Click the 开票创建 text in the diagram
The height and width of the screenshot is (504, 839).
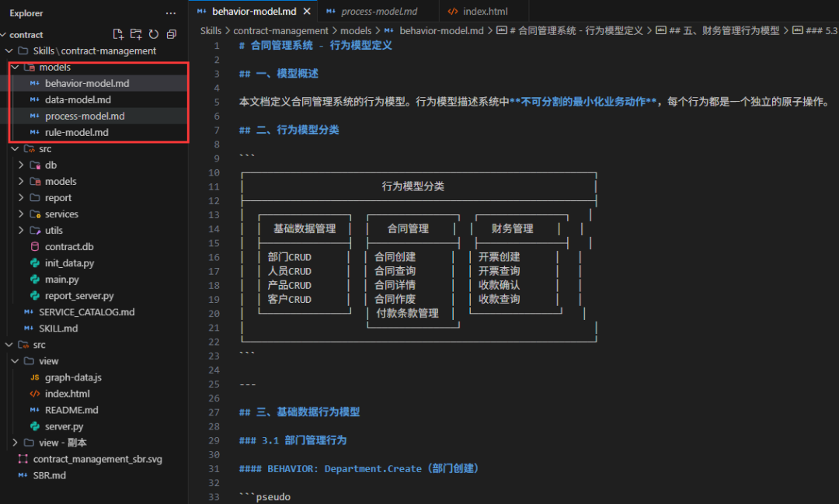coord(500,257)
